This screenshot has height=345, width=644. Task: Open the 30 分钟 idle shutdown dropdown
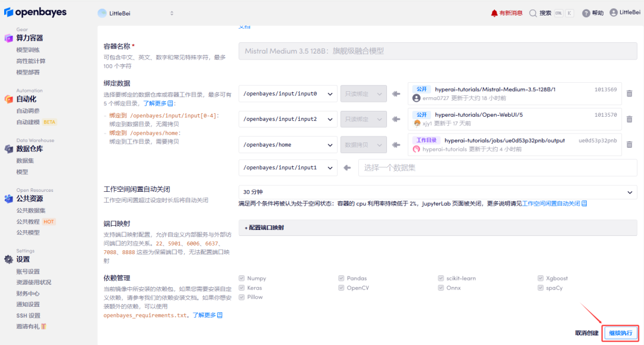click(x=438, y=192)
